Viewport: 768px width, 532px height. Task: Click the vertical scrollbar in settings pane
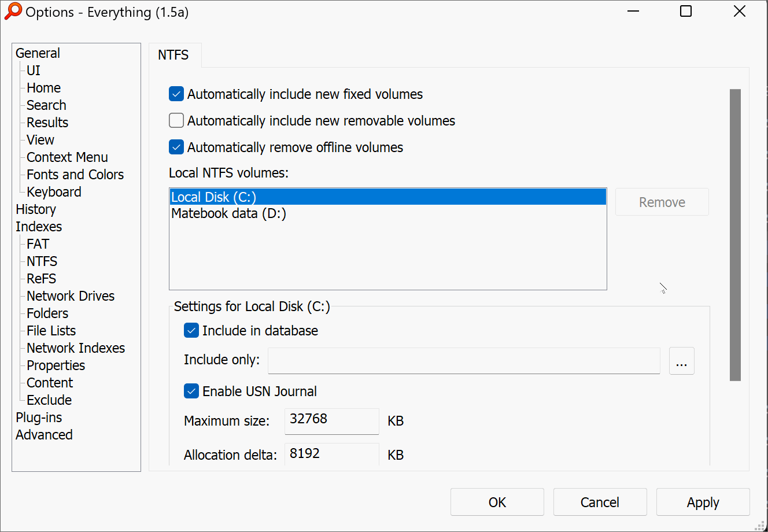pyautogui.click(x=735, y=235)
